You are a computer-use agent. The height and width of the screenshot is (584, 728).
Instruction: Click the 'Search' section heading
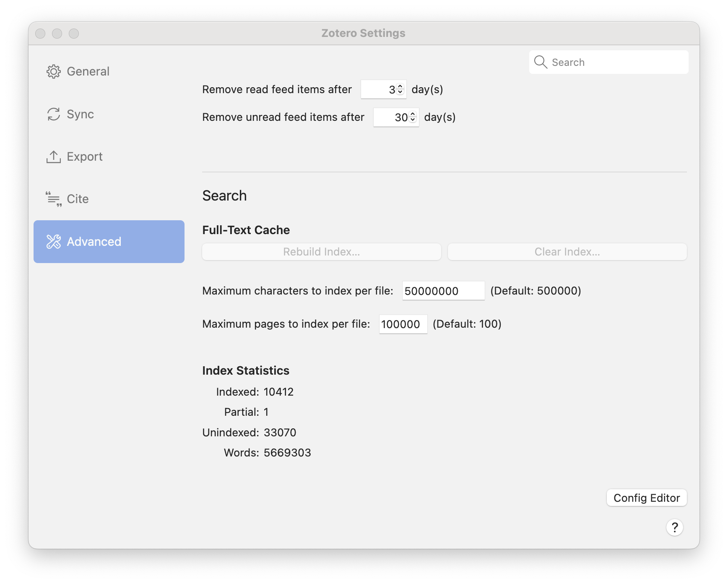pyautogui.click(x=224, y=196)
